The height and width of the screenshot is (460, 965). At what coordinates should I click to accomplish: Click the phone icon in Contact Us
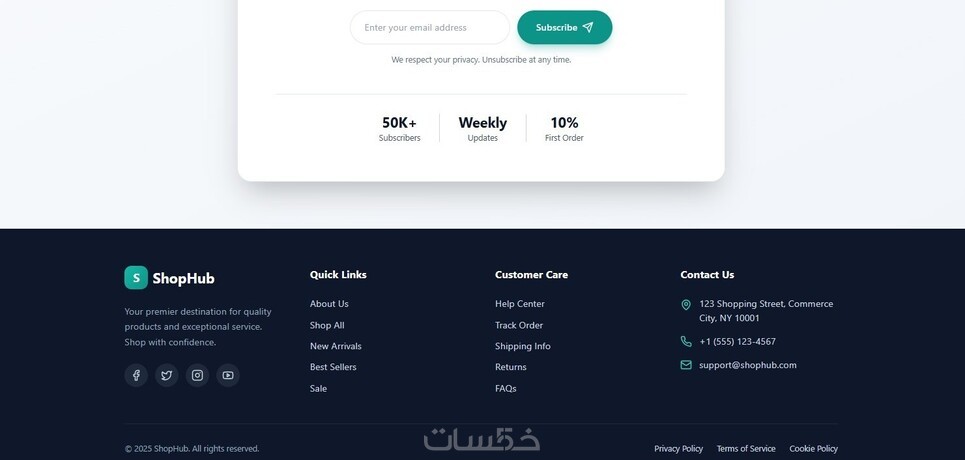tap(686, 342)
